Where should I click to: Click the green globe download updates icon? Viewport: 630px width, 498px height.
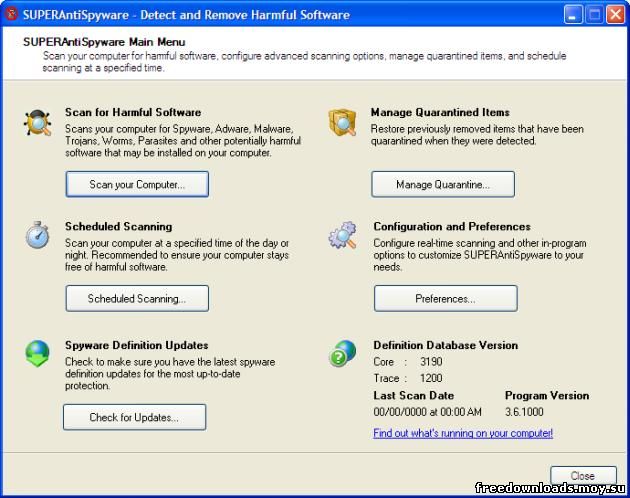pos(38,354)
